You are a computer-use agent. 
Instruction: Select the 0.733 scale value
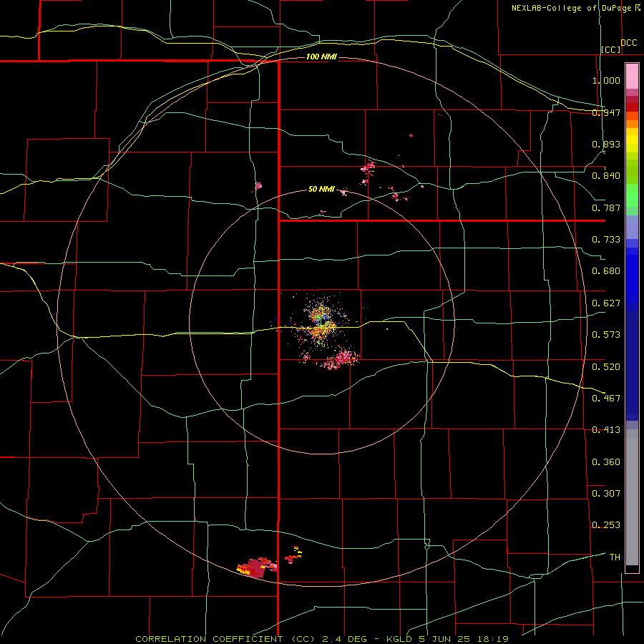[x=606, y=240]
